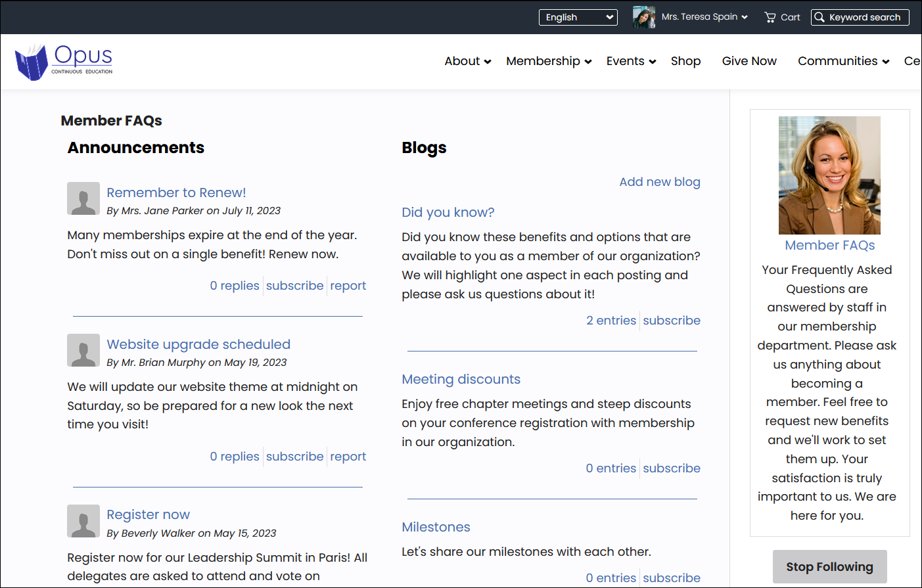This screenshot has width=922, height=588.
Task: Click the Opus logo icon
Action: (x=32, y=62)
